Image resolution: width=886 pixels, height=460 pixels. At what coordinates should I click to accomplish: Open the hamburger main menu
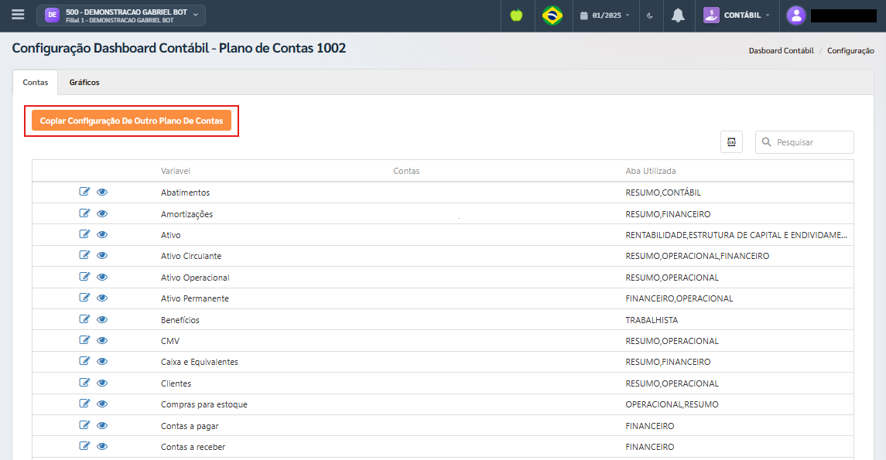point(18,15)
